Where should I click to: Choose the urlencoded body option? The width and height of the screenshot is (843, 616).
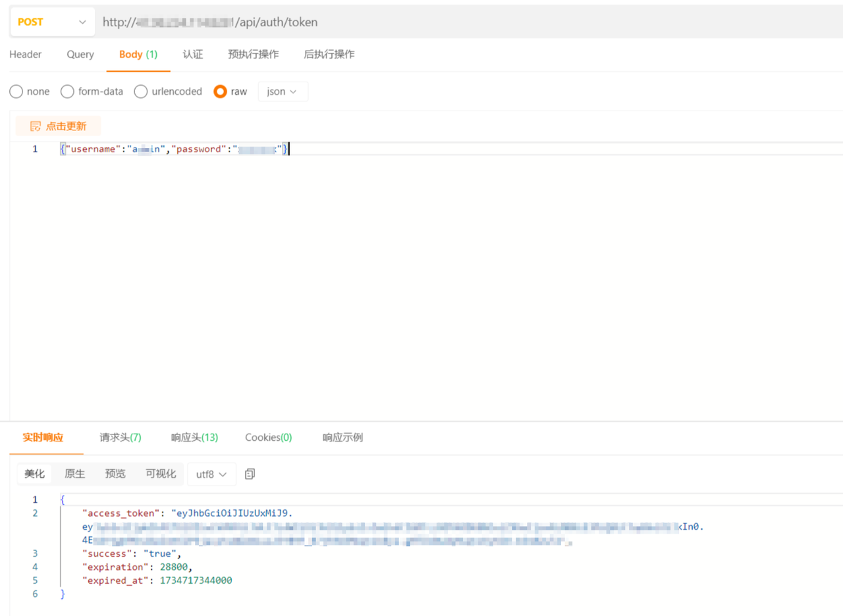141,91
